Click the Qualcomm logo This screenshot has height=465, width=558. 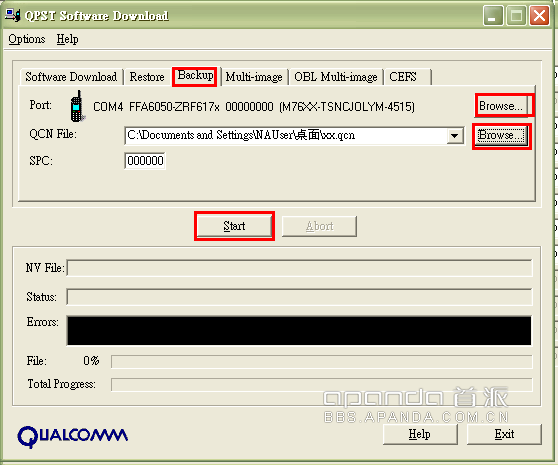pos(73,436)
